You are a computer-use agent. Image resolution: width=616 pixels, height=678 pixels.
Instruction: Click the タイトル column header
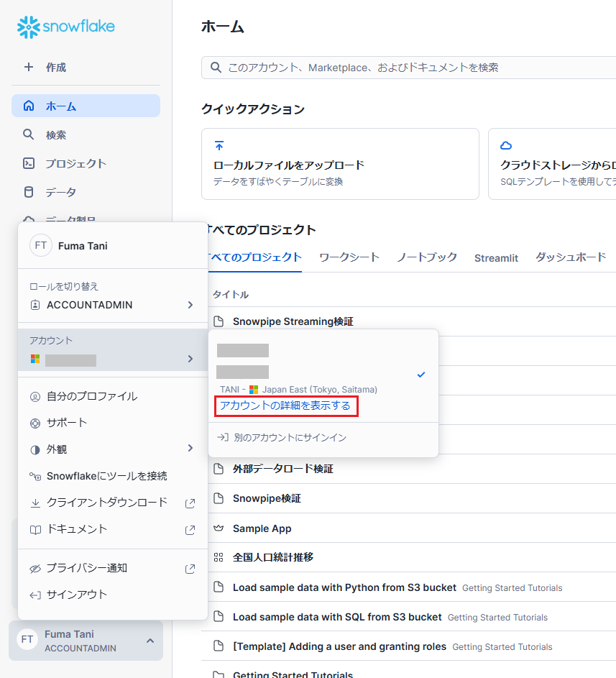(x=231, y=295)
